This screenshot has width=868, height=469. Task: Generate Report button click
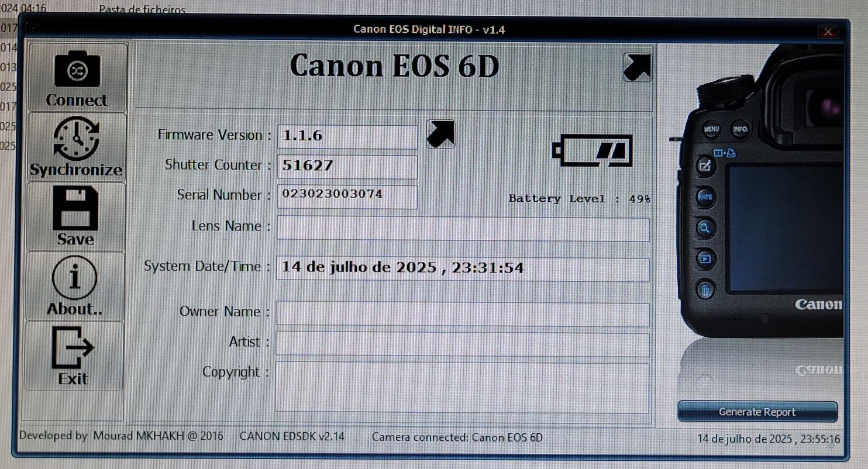point(757,412)
